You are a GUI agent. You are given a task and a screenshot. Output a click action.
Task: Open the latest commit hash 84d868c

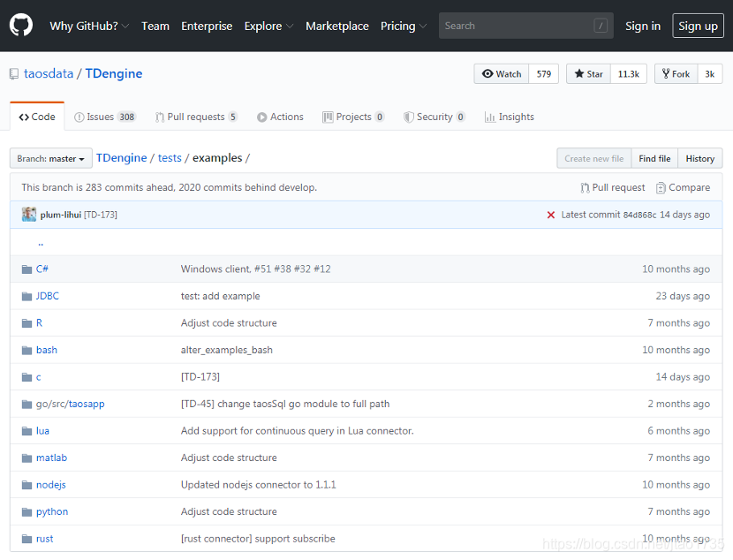(639, 215)
